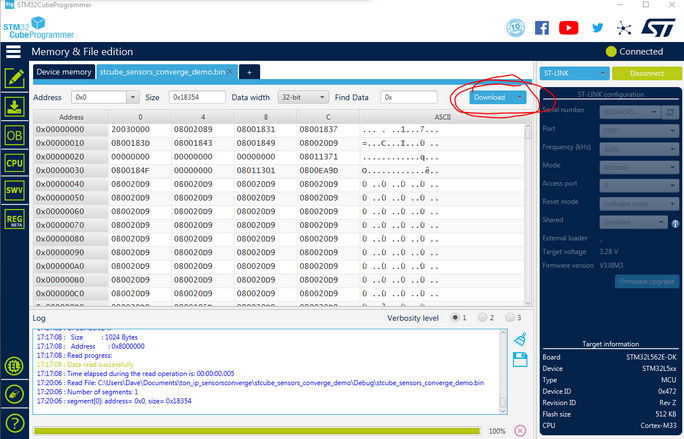The width and height of the screenshot is (684, 439).
Task: Open the Data width 32-bit dropdown
Action: [303, 97]
